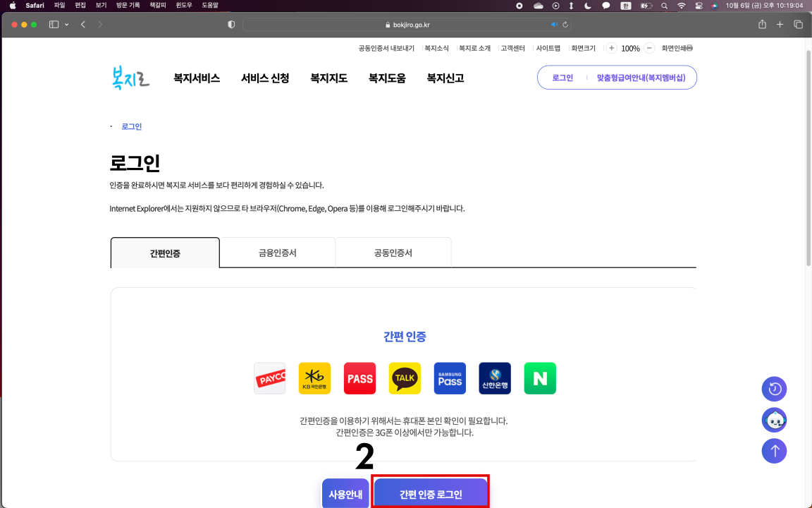
Task: Open a new Safari tab
Action: click(780, 23)
